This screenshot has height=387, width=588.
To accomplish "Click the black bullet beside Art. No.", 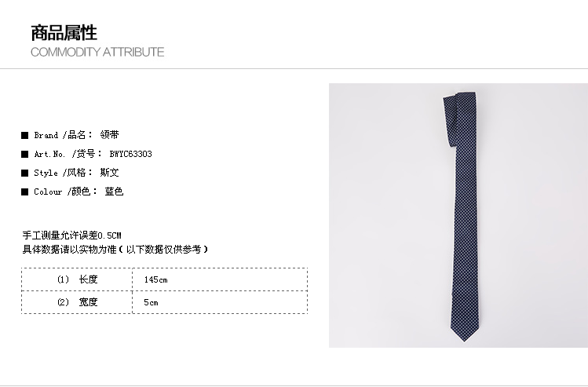I will click(25, 154).
